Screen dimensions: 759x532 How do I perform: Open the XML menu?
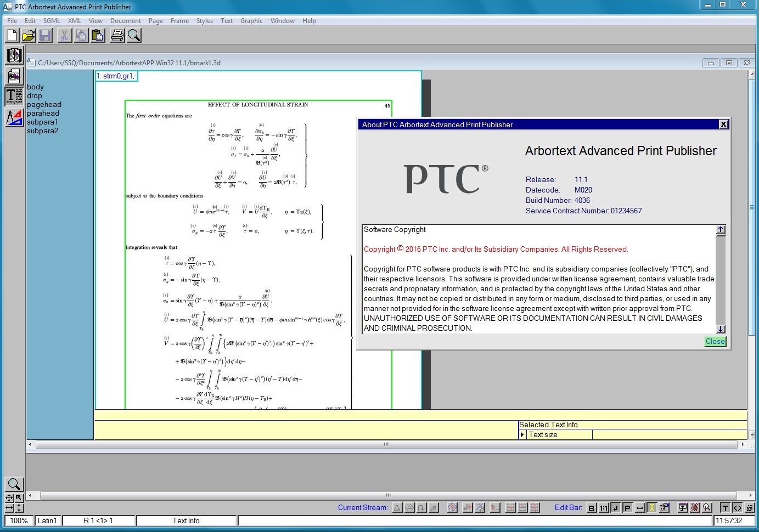point(74,21)
